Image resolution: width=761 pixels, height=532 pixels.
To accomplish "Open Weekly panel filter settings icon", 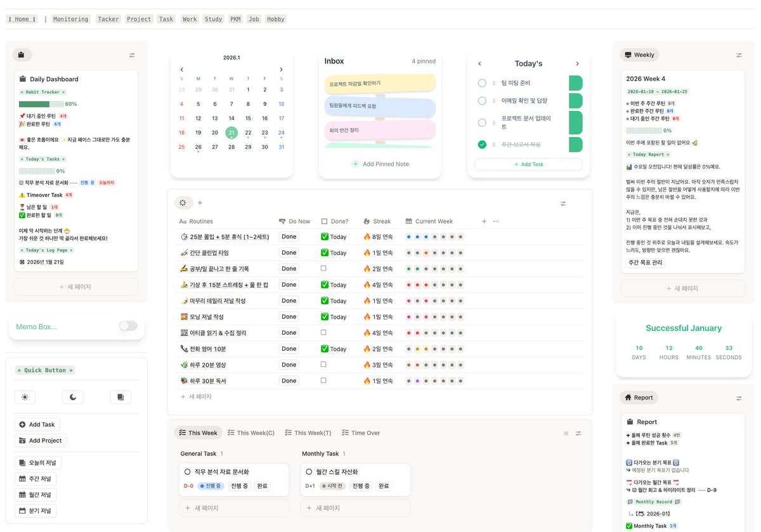I will [739, 55].
